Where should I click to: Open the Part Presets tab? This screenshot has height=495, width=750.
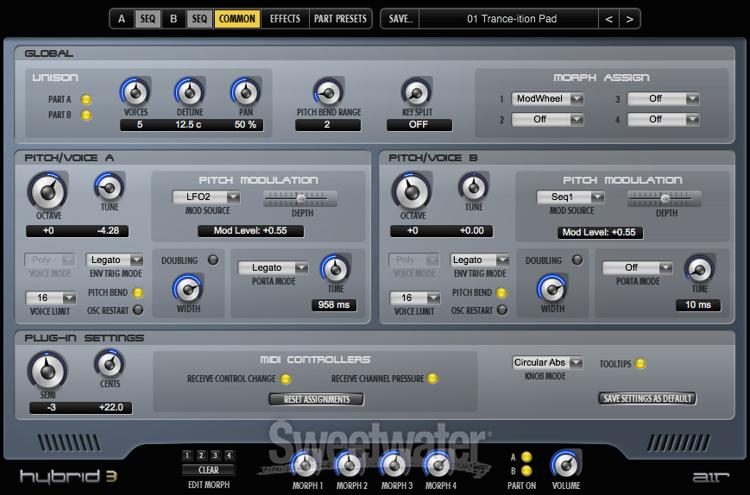(341, 19)
